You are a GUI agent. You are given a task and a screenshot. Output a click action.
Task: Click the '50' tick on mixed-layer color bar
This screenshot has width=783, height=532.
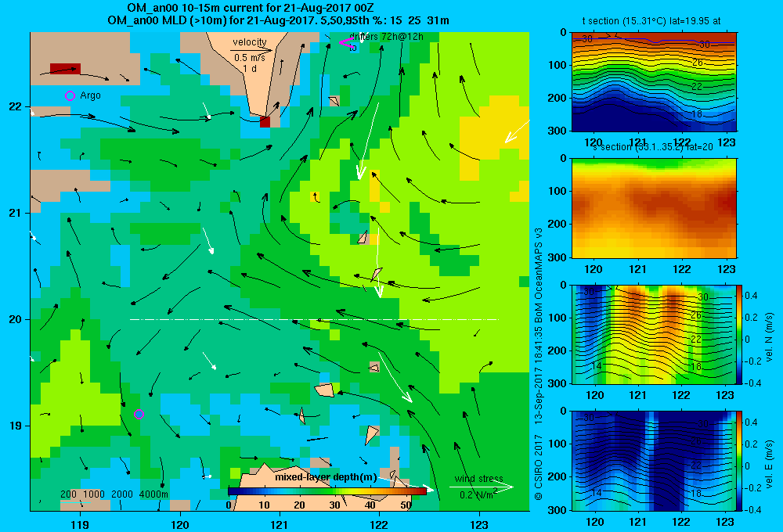coord(406,505)
